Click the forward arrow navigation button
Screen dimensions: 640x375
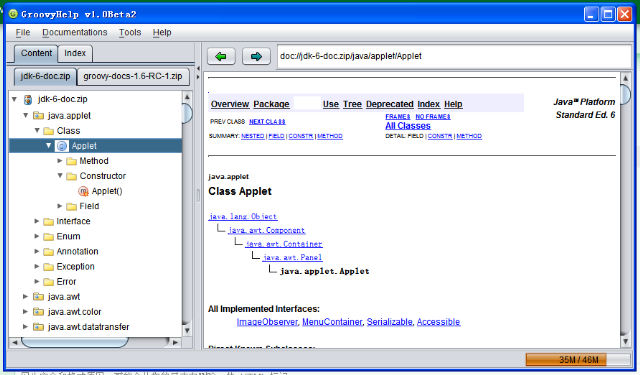pos(256,56)
